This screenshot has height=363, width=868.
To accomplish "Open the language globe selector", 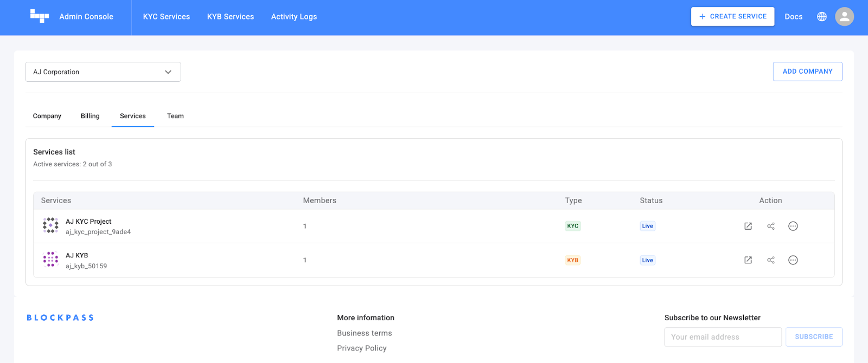I will (x=821, y=17).
